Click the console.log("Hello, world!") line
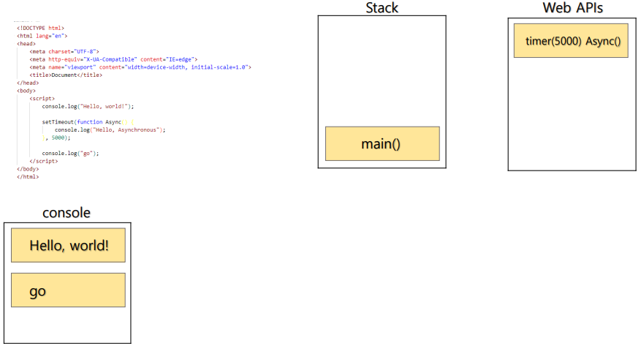644x349 pixels. (88, 106)
